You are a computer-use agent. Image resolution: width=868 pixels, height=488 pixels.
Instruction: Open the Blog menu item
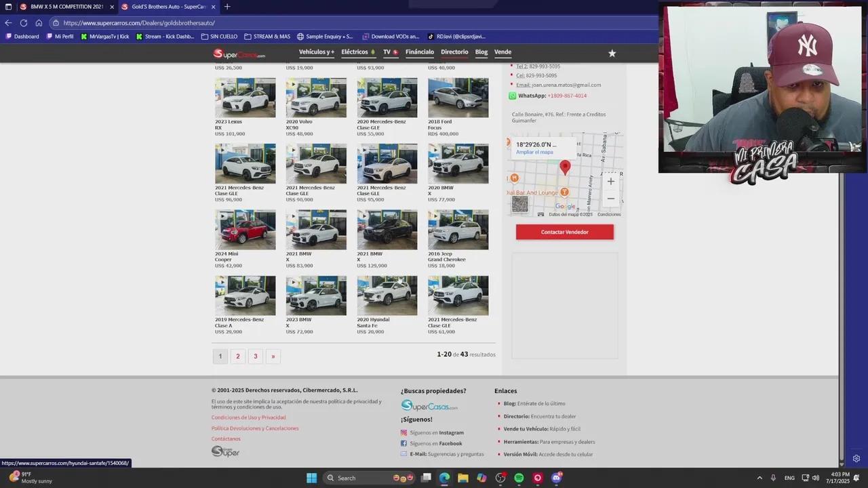(481, 52)
